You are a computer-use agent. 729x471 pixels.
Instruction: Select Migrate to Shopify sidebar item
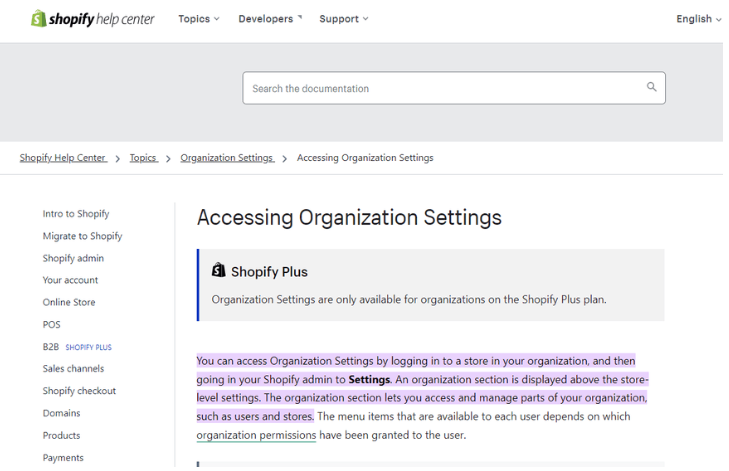(82, 236)
